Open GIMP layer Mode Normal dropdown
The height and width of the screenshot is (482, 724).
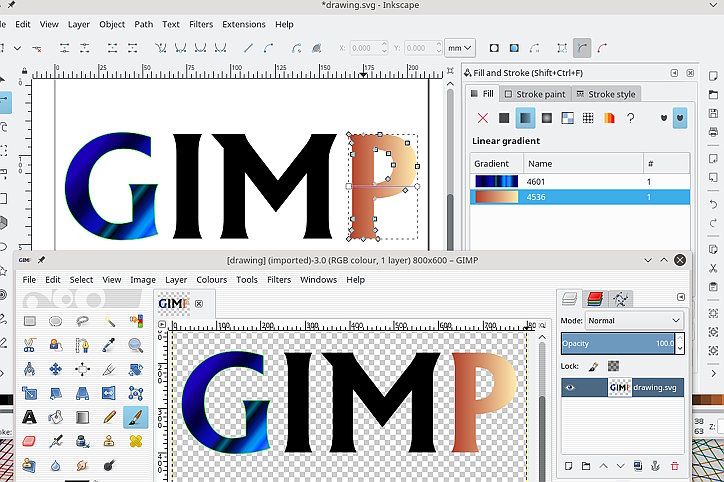pos(634,320)
